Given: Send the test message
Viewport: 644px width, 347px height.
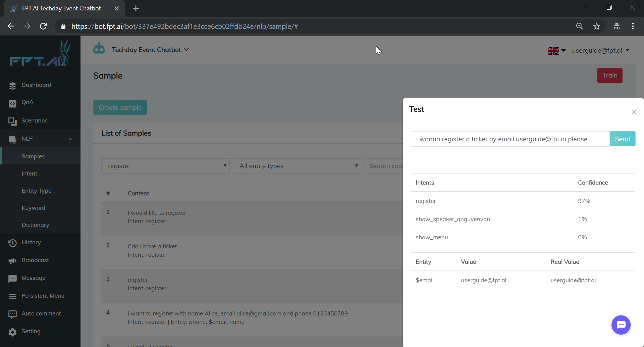Looking at the screenshot, I should (623, 139).
